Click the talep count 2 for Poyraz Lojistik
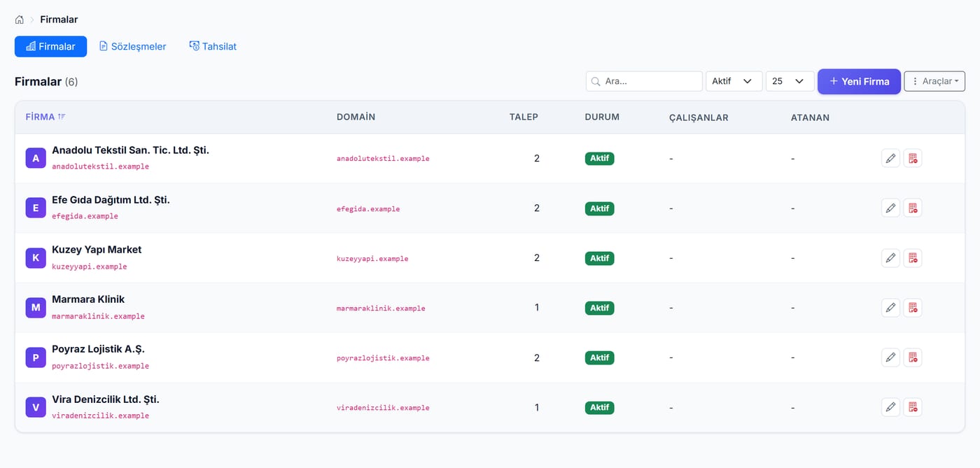 click(537, 357)
